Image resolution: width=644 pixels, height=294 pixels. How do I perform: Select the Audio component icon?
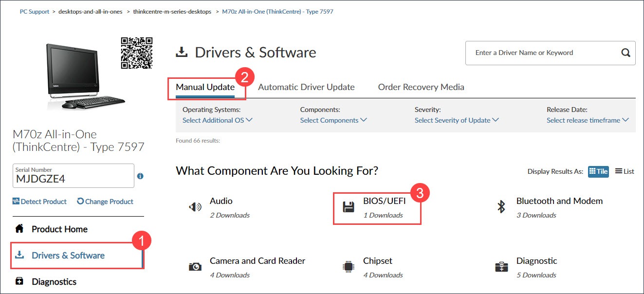pos(195,206)
